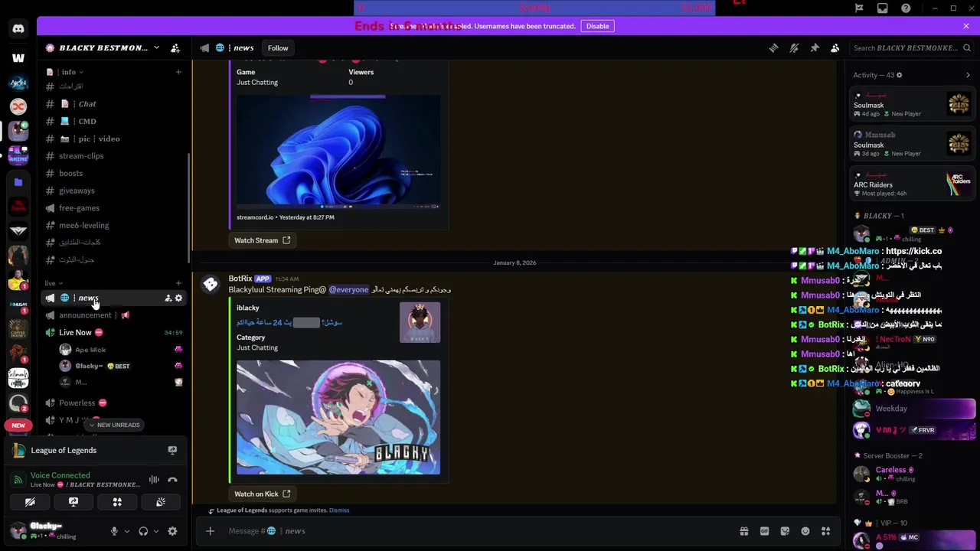Add a channel to live category
The image size is (980, 551).
click(x=178, y=283)
